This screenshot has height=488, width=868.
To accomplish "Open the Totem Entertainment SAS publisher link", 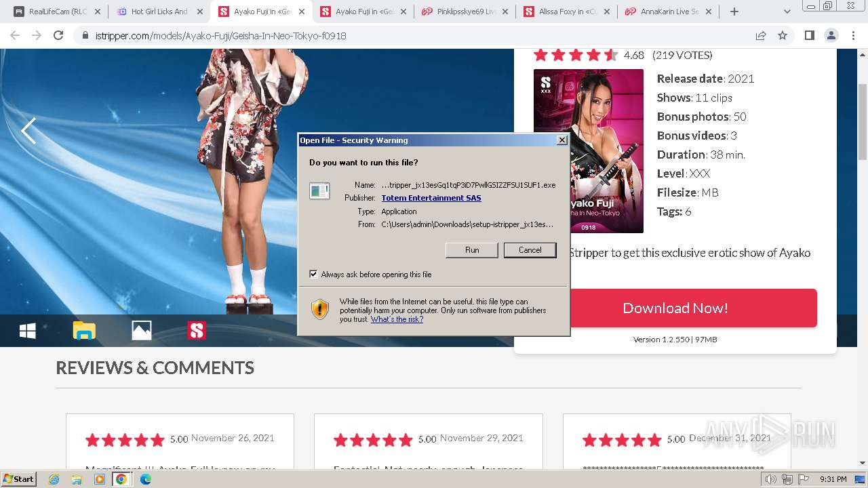I will (x=431, y=198).
